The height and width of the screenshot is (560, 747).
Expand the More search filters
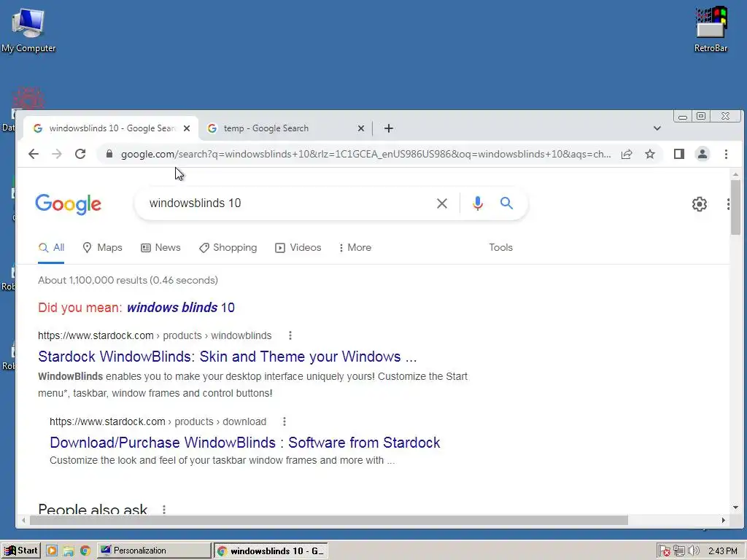click(x=355, y=248)
